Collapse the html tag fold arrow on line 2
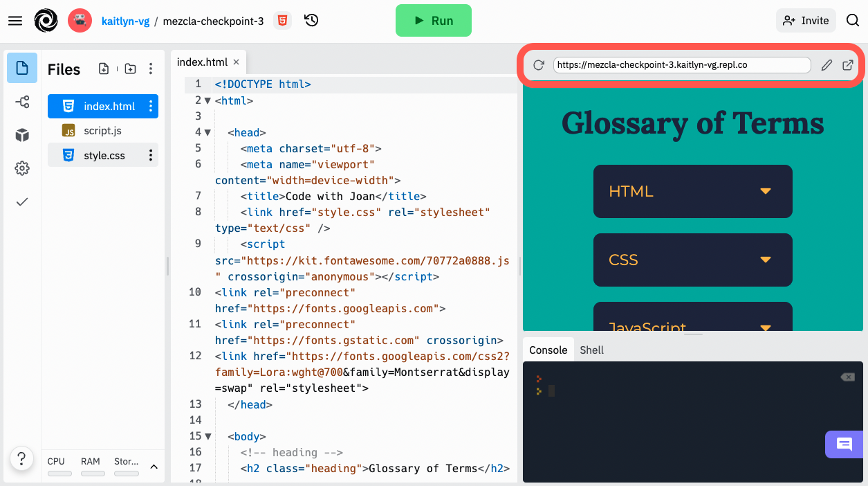The height and width of the screenshot is (486, 868). point(207,100)
